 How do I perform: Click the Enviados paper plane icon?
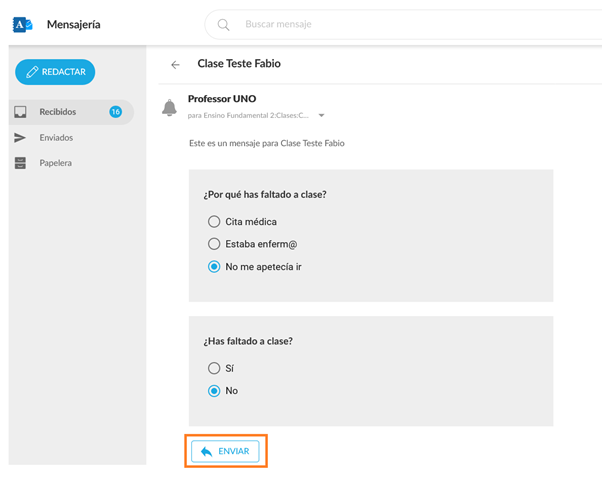click(20, 138)
